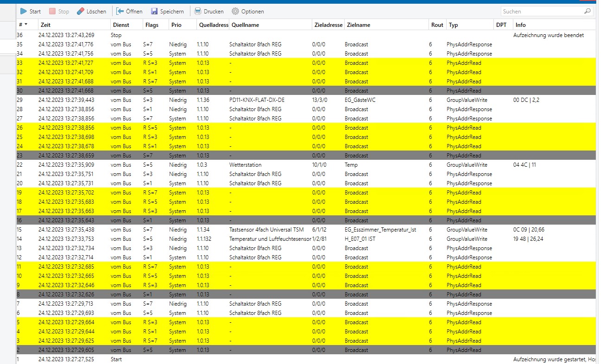This screenshot has width=612, height=364.
Task: Focus the Suchen search field
Action: pyautogui.click(x=541, y=11)
